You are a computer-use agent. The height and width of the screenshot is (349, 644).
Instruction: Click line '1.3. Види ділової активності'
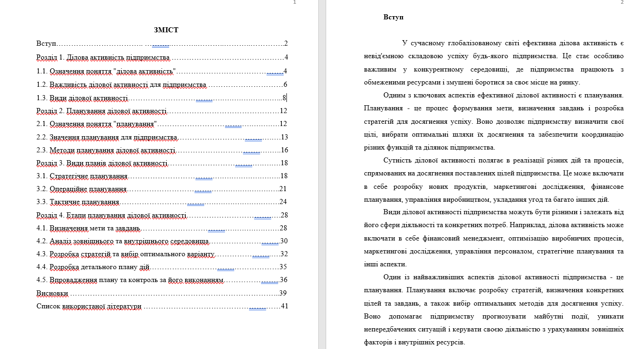click(x=162, y=98)
